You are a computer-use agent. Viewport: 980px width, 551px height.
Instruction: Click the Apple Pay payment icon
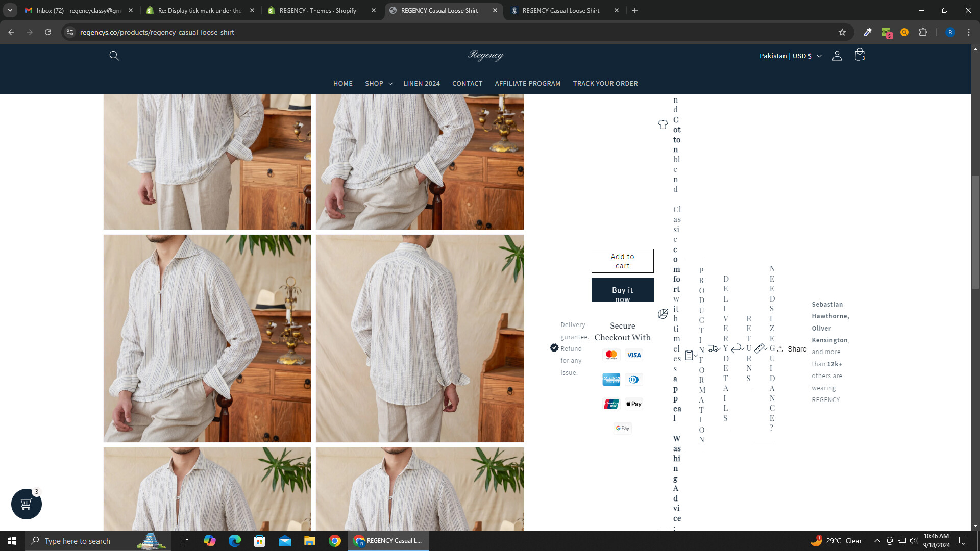click(x=634, y=404)
